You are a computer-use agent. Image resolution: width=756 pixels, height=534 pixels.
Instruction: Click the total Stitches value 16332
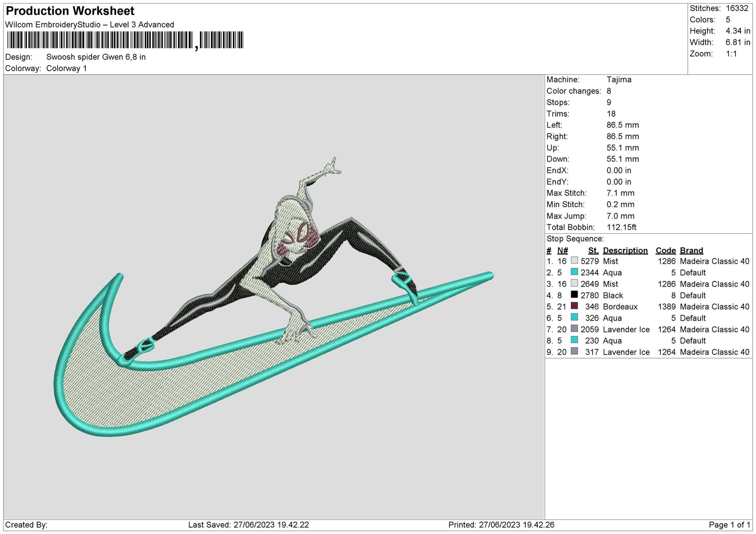pyautogui.click(x=737, y=8)
